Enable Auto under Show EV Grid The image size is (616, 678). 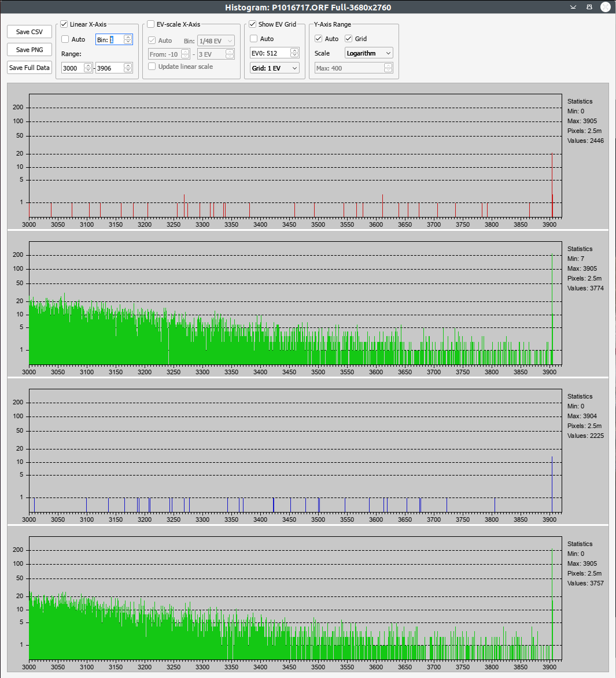click(x=254, y=39)
